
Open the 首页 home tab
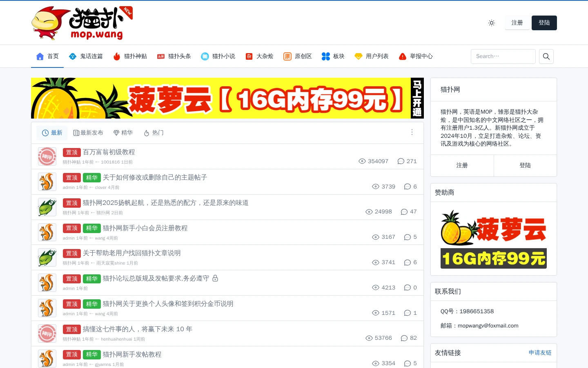[47, 56]
